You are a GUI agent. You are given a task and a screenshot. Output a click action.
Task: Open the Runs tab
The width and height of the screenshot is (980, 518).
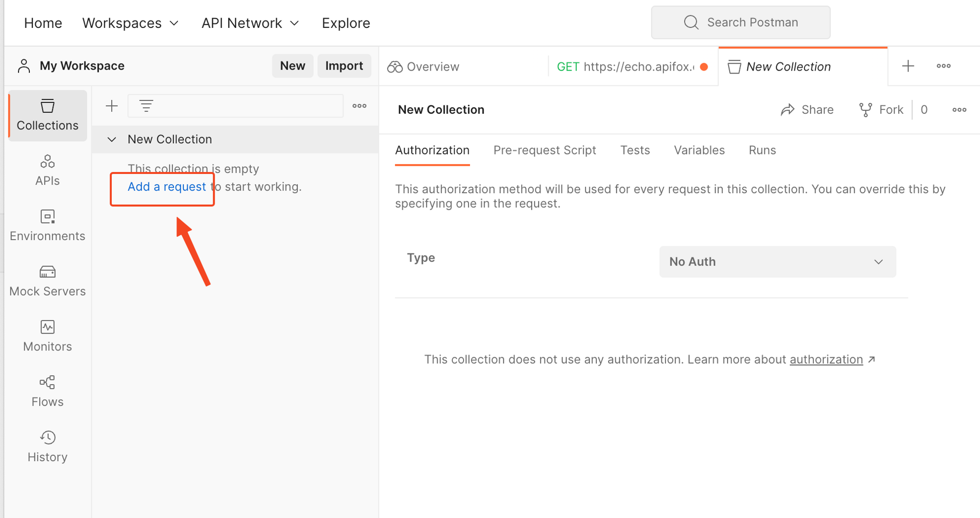762,150
